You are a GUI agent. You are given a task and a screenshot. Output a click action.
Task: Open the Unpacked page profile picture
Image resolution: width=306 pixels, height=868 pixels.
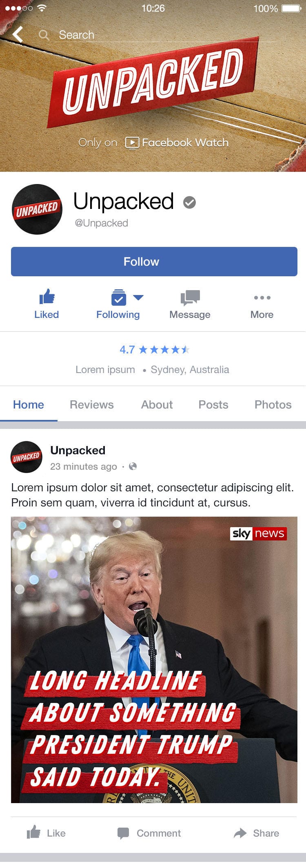pyautogui.click(x=37, y=209)
